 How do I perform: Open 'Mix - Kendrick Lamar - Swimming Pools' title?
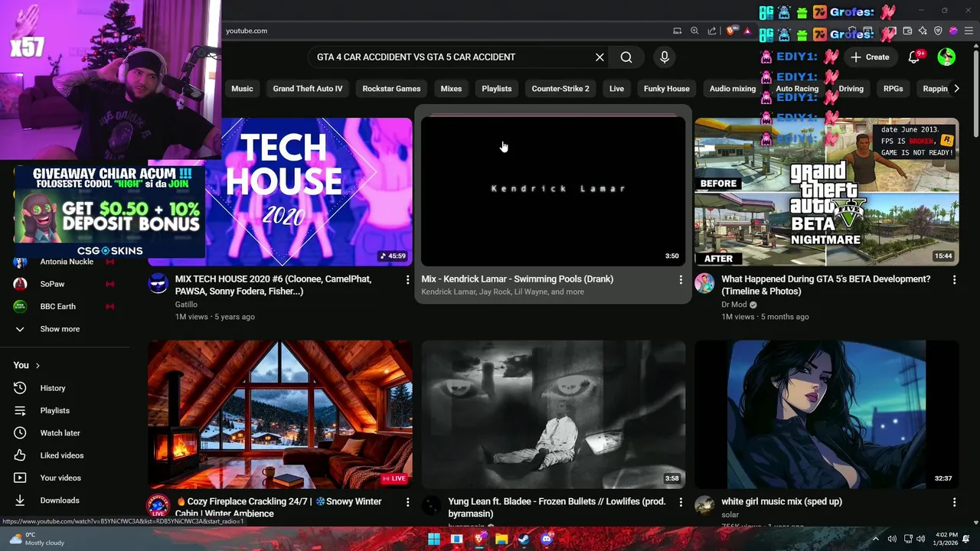[517, 279]
